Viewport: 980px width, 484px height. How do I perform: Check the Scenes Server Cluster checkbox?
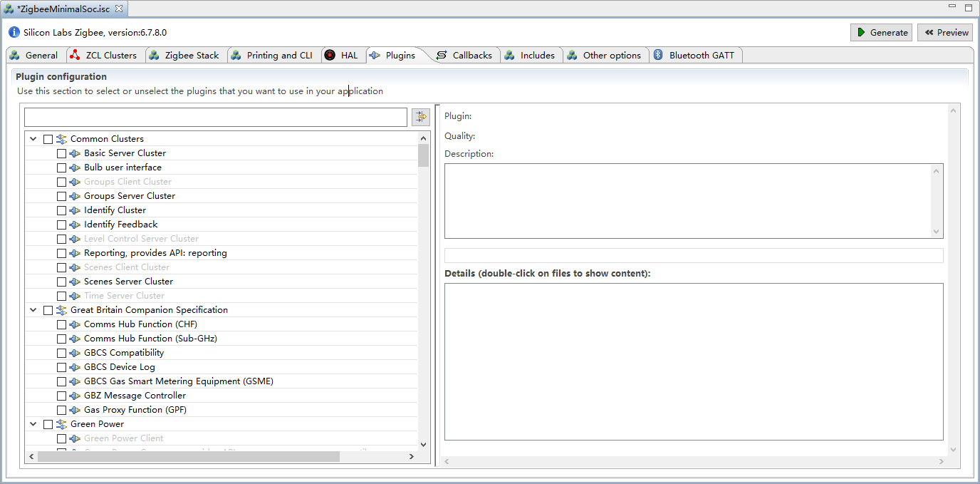point(61,282)
